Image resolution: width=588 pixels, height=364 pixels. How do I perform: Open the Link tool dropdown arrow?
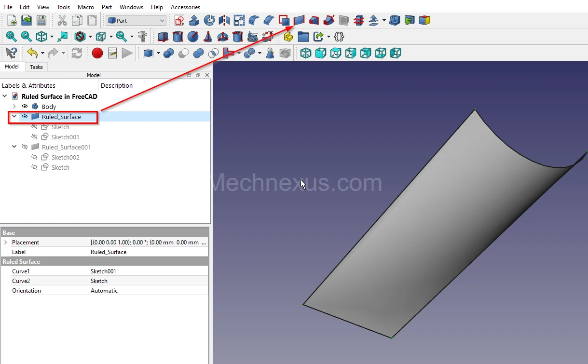tap(328, 37)
